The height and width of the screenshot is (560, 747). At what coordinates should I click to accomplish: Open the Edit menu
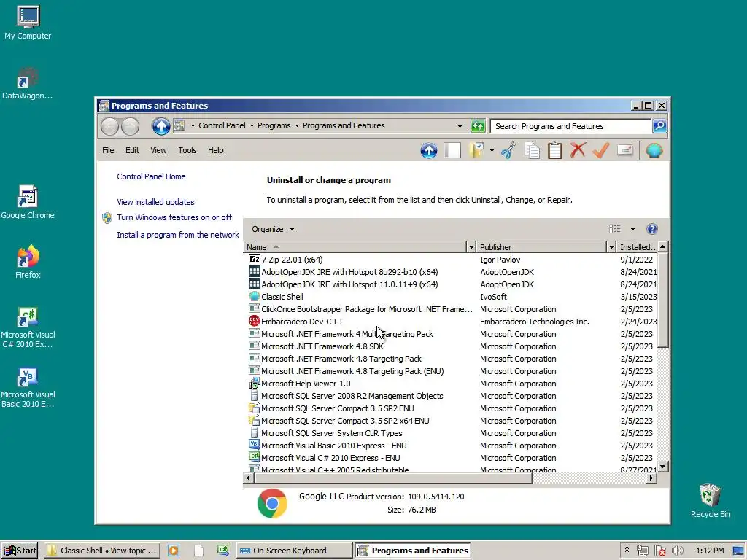coord(132,150)
